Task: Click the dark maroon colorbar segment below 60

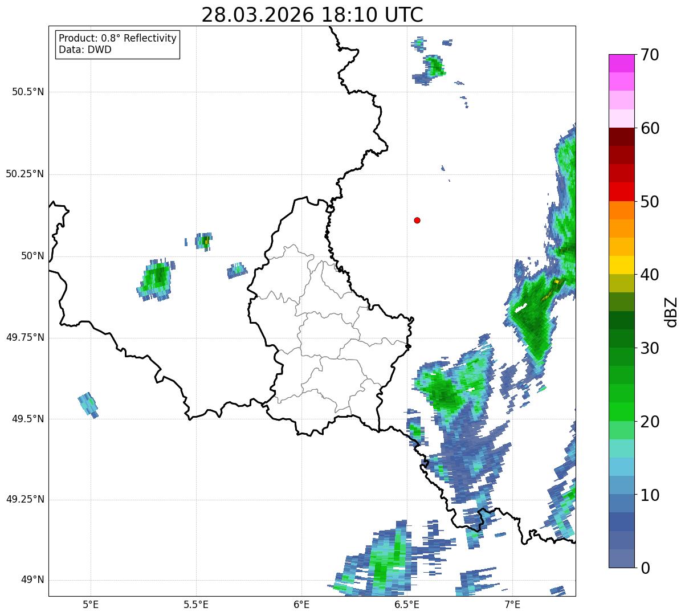Action: tap(621, 137)
